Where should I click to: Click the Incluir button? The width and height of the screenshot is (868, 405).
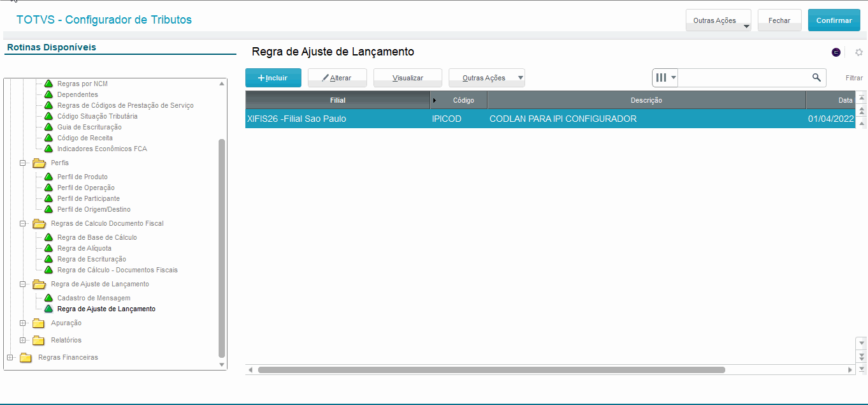pyautogui.click(x=273, y=78)
